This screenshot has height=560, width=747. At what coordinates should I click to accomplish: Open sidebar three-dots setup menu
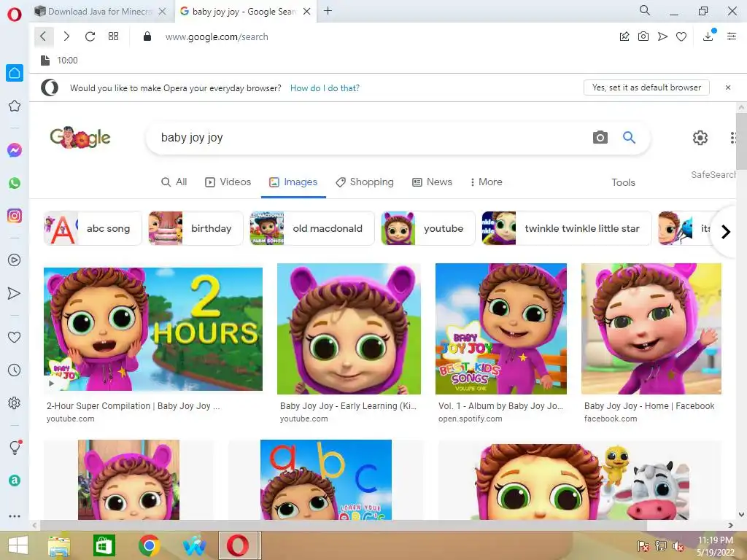pyautogui.click(x=15, y=516)
